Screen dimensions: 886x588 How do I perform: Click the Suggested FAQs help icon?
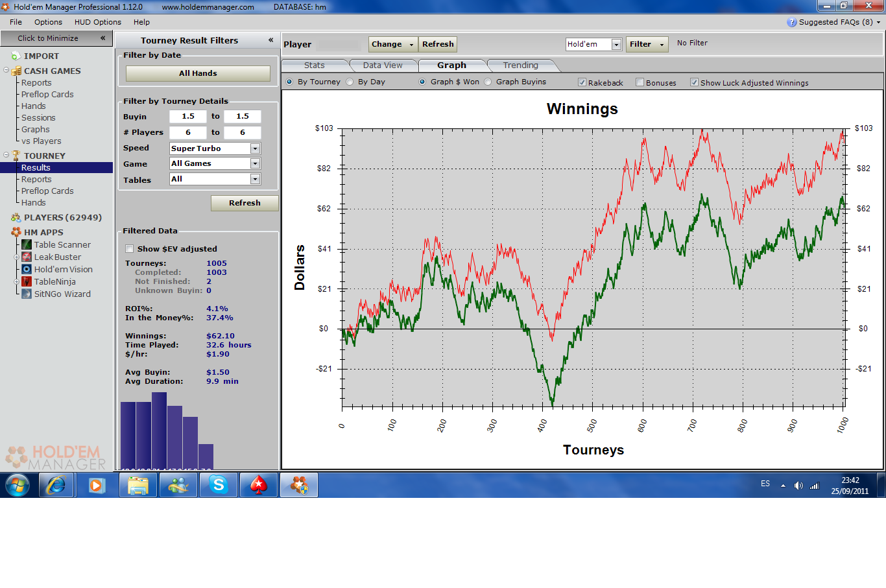[x=792, y=22]
